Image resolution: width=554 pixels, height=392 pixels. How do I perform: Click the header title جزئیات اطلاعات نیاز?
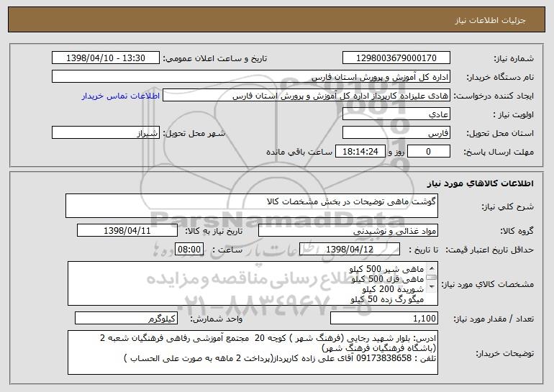[x=490, y=20]
